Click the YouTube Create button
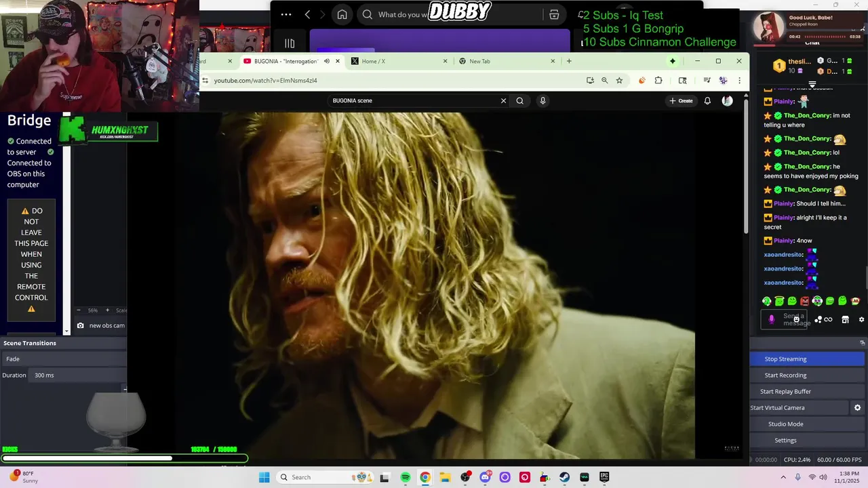The image size is (868, 488). (x=681, y=101)
